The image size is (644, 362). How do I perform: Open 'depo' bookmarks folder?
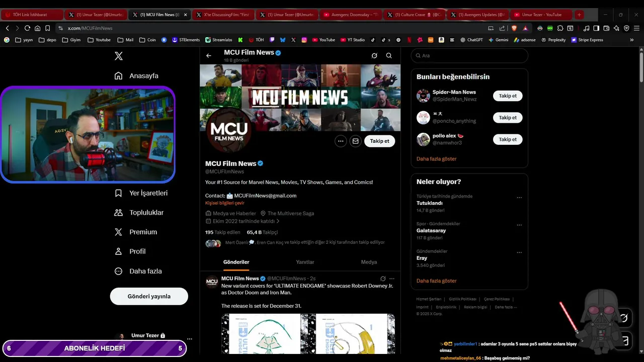coord(48,40)
